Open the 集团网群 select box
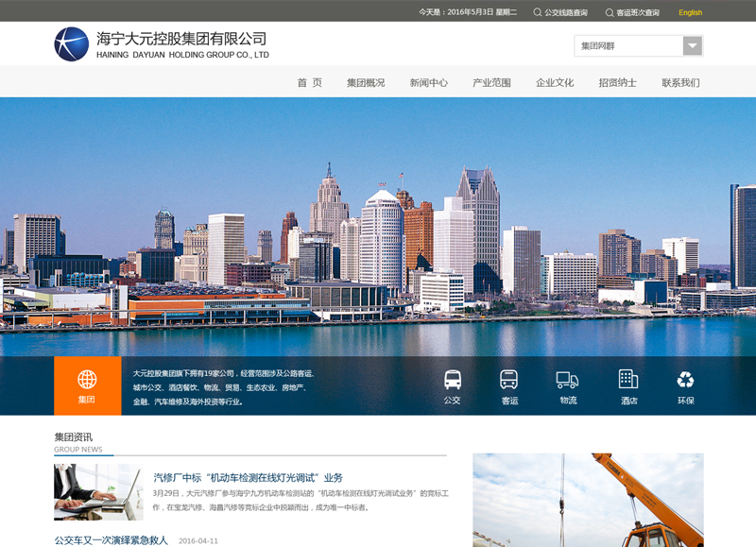This screenshot has width=756, height=547. click(627, 46)
